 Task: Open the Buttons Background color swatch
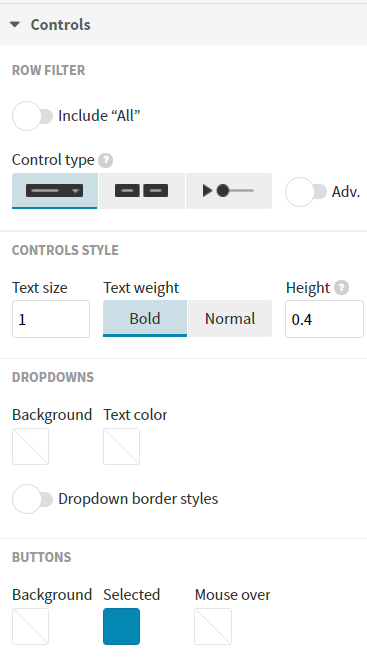click(x=30, y=627)
